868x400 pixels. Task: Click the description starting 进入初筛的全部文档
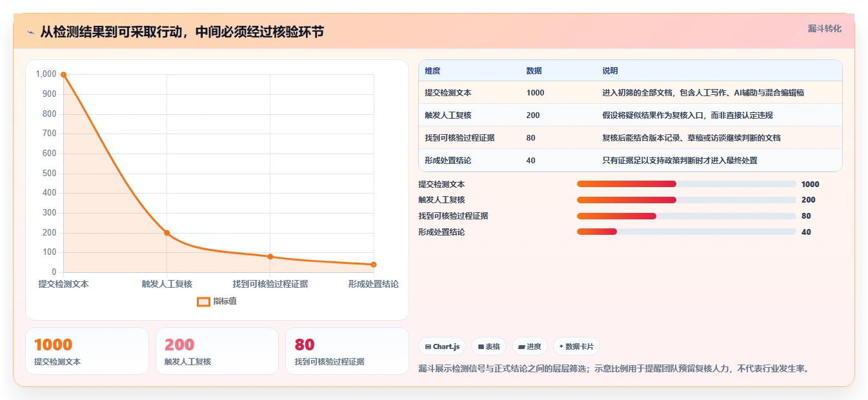click(x=703, y=93)
